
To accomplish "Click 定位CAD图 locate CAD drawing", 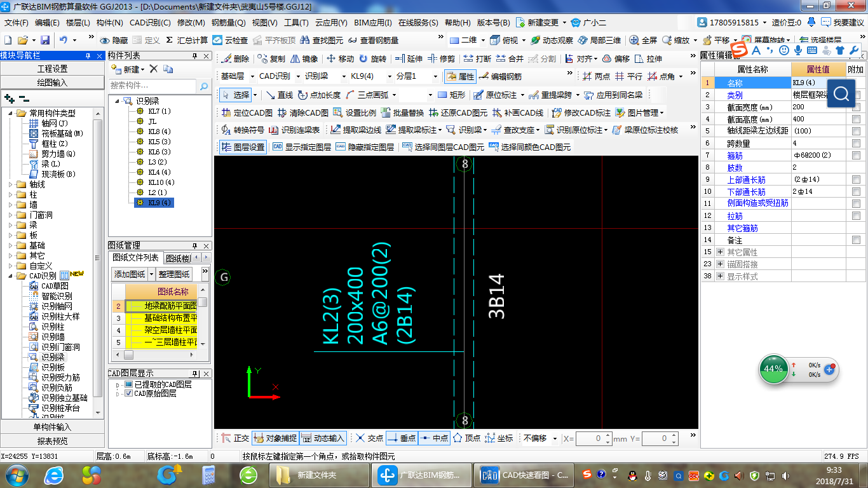I will (247, 113).
